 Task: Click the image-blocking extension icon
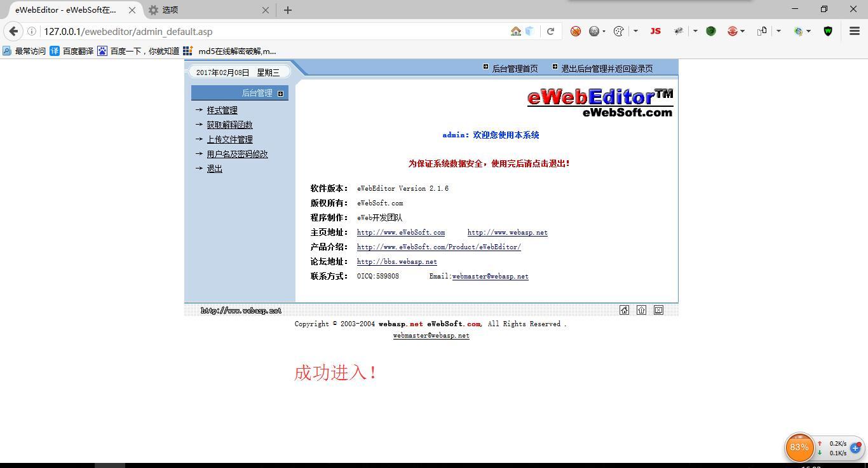576,31
